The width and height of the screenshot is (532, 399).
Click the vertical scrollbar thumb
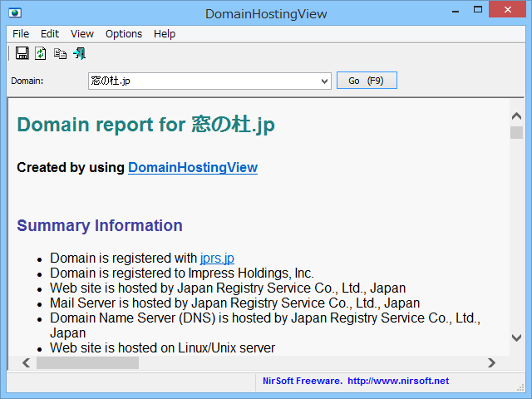[x=516, y=132]
